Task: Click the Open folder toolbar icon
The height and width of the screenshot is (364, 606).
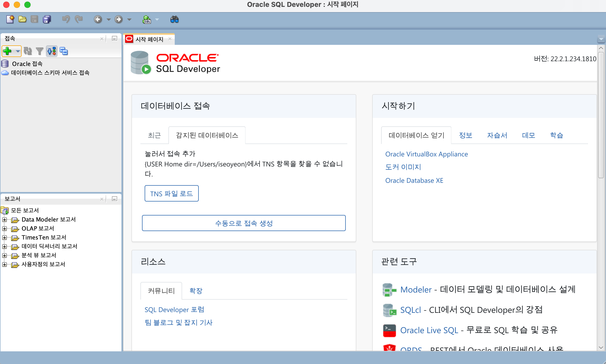Action: [x=22, y=19]
